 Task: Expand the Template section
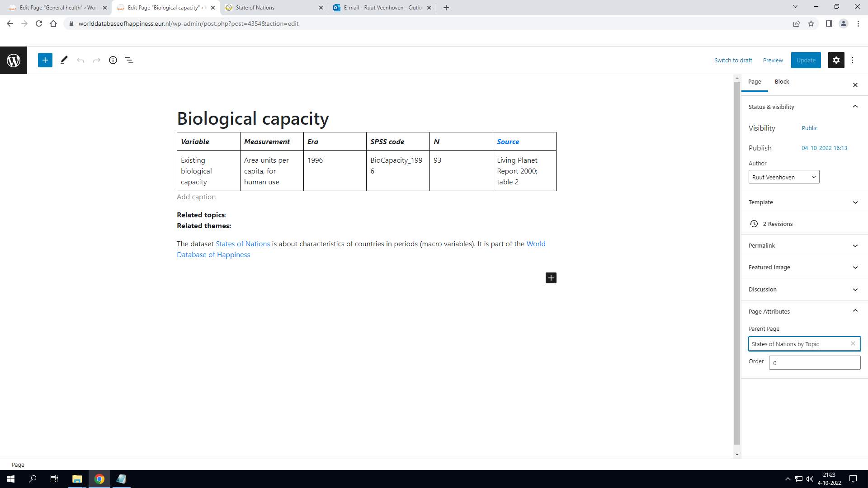point(855,202)
